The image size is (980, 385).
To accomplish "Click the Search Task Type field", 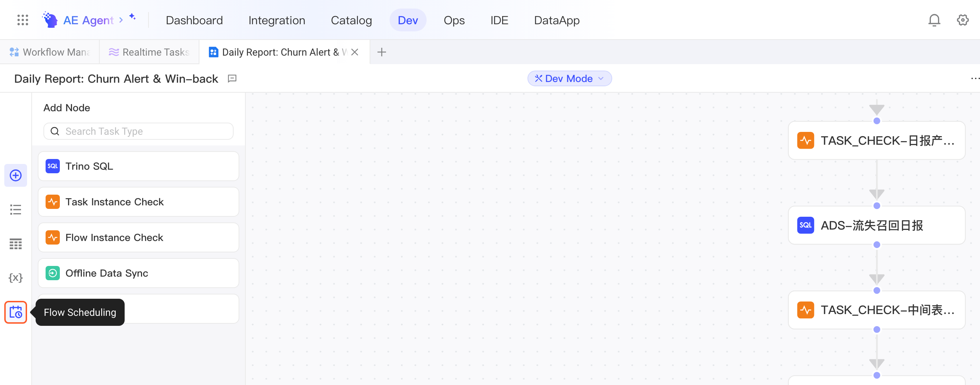I will click(138, 132).
